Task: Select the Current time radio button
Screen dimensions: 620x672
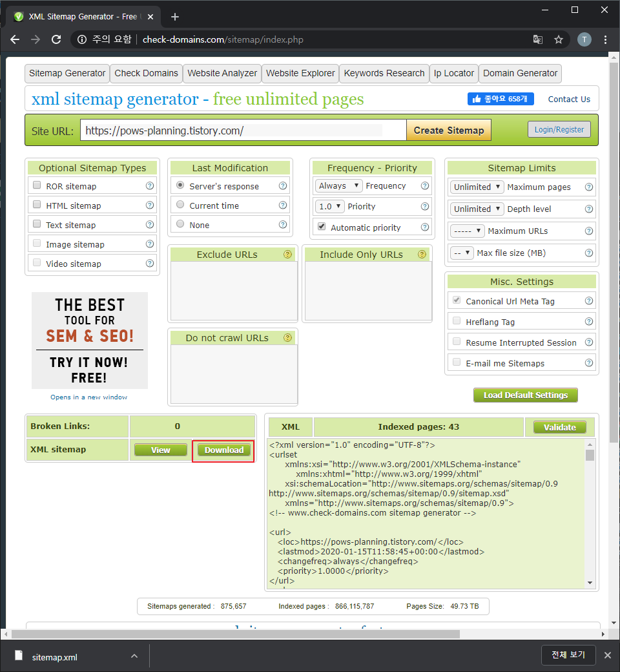Action: (x=180, y=204)
